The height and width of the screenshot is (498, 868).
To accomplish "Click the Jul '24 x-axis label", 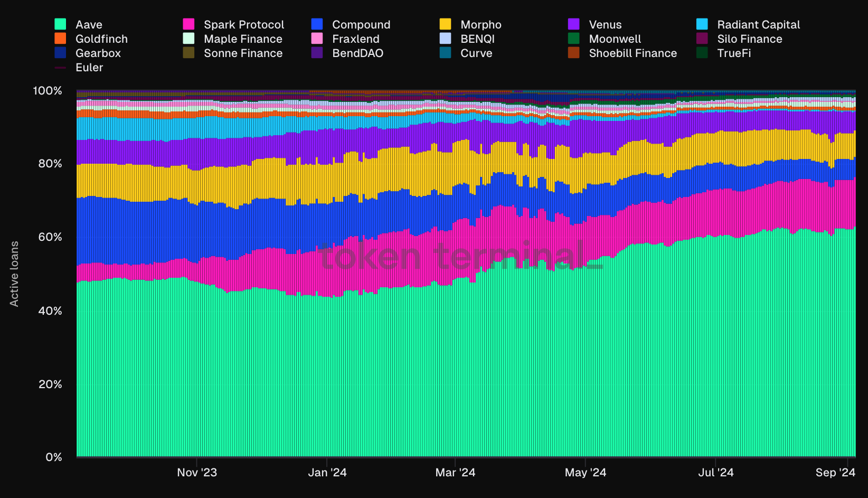I will 716,473.
